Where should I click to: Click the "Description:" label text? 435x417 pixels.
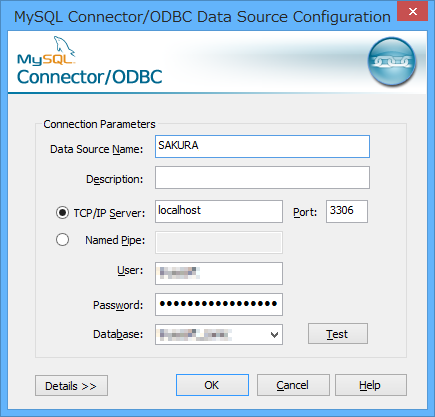click(x=115, y=179)
